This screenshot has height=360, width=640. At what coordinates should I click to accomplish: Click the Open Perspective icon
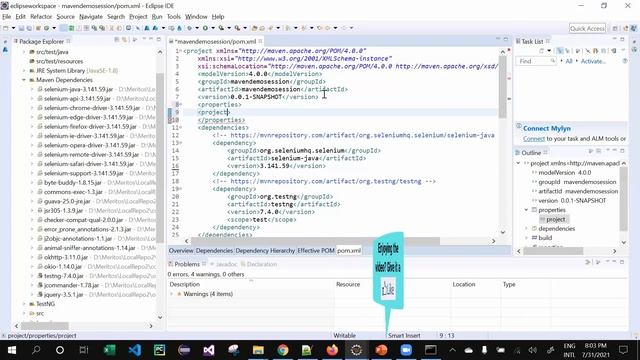[615, 28]
